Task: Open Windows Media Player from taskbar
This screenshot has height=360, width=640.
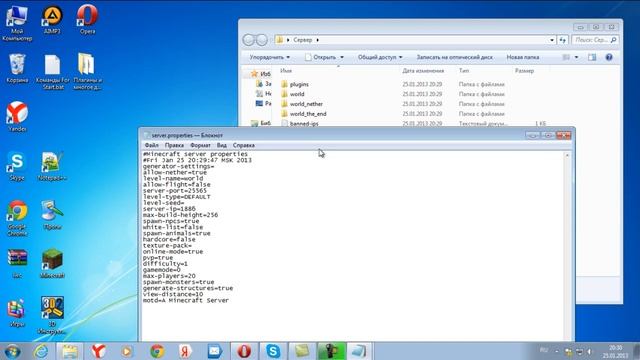Action: tap(127, 351)
